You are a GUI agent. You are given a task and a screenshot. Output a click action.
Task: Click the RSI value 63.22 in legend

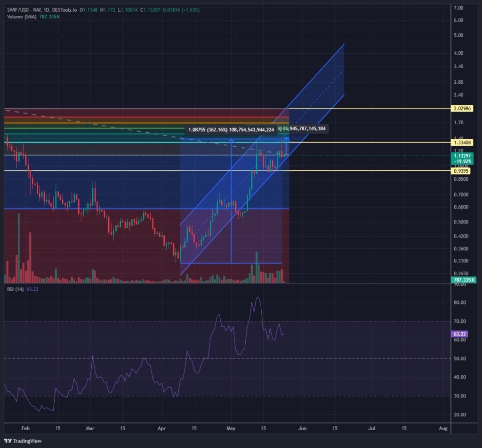click(x=32, y=289)
